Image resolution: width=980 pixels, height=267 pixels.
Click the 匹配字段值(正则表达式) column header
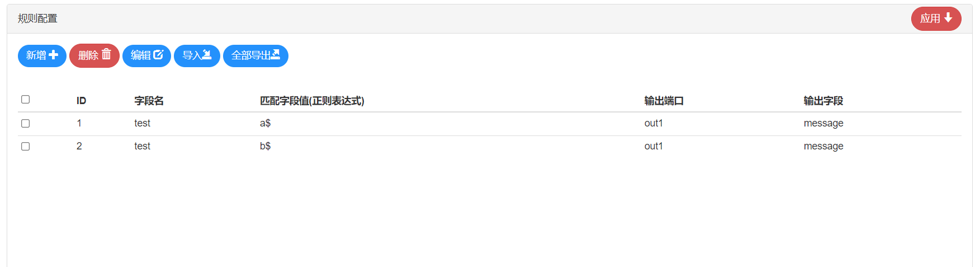click(x=312, y=101)
